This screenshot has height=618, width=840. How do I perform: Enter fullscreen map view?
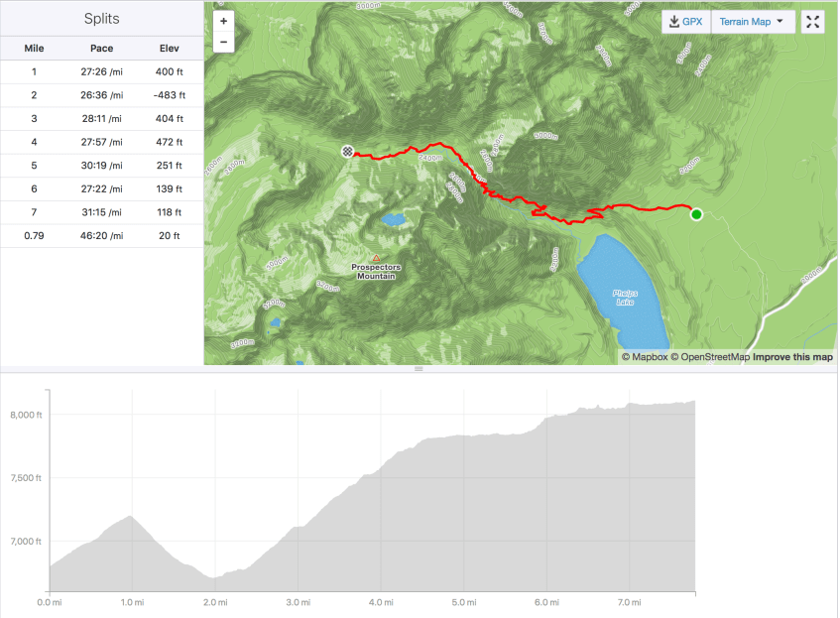(x=812, y=22)
